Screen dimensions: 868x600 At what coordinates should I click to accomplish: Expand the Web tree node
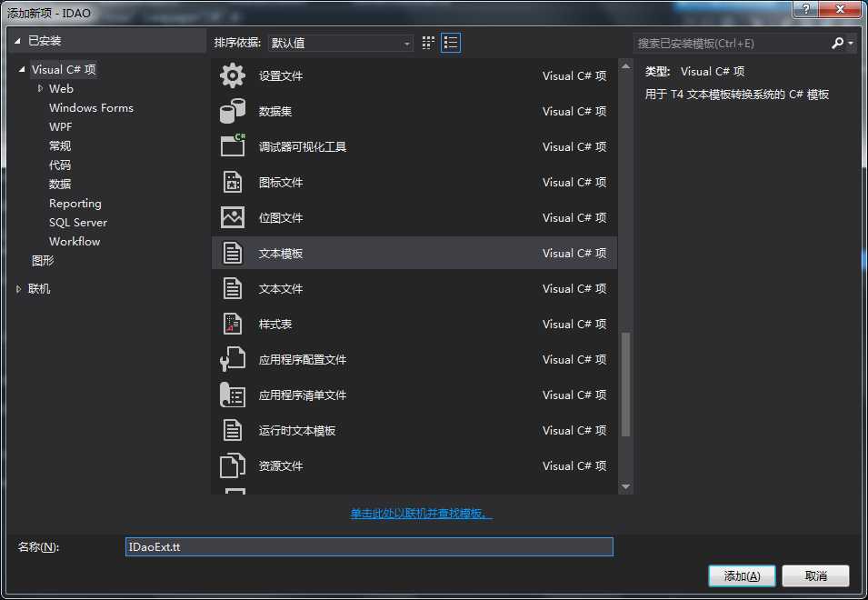point(40,88)
